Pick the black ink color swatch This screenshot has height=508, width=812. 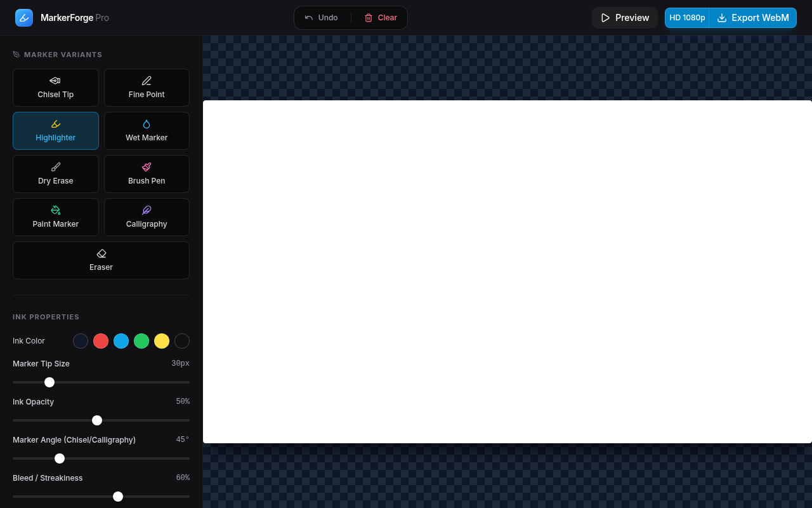pos(182,341)
